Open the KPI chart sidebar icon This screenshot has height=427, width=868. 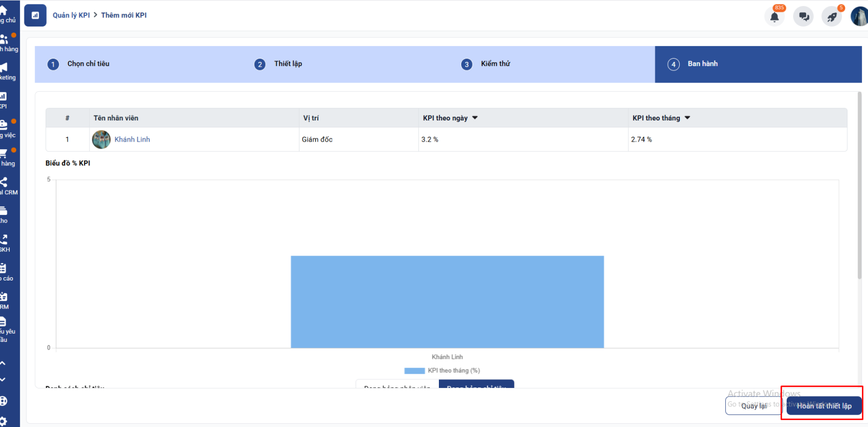click(x=4, y=97)
